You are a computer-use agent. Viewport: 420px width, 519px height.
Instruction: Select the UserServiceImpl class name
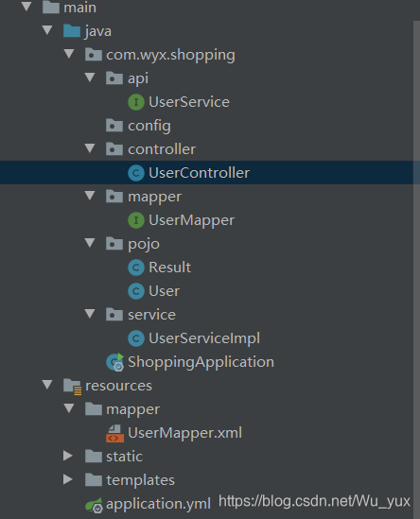(204, 338)
